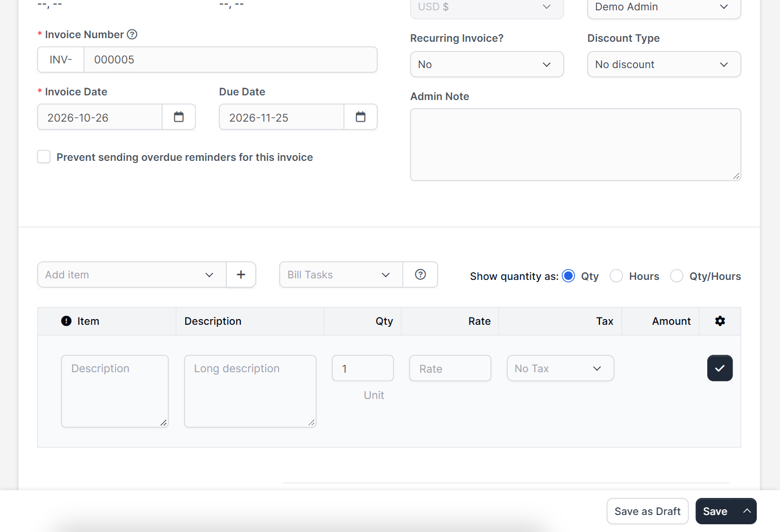The image size is (780, 532).
Task: Open the No Tax dropdown
Action: pyautogui.click(x=560, y=368)
